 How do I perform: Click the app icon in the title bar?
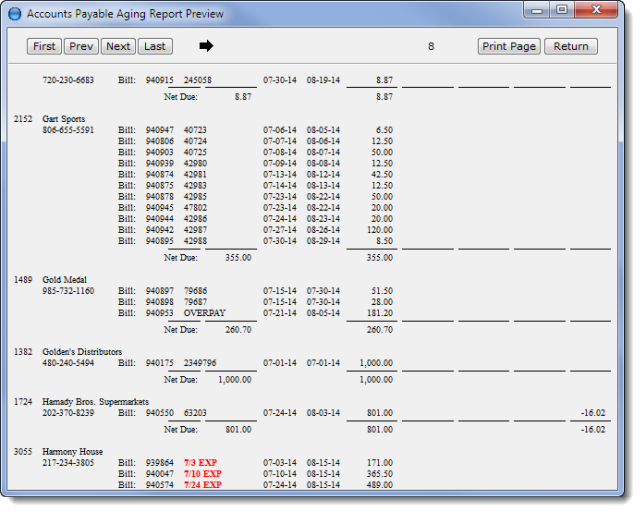14,14
